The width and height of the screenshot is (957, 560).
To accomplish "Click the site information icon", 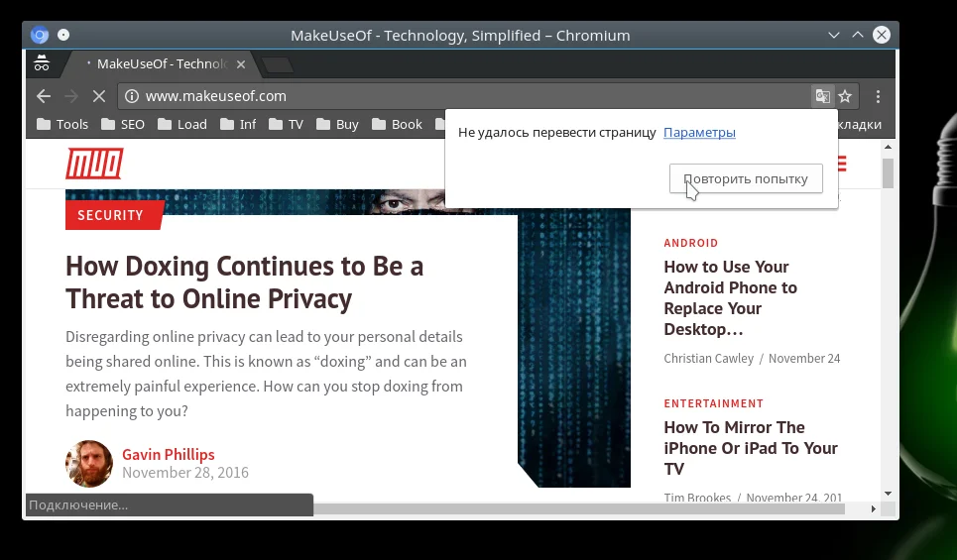I will point(132,96).
